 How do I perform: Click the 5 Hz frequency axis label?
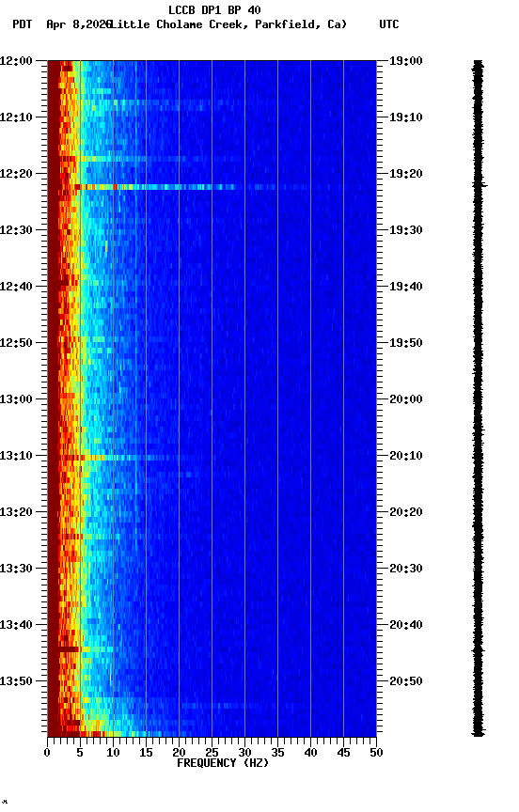click(80, 753)
